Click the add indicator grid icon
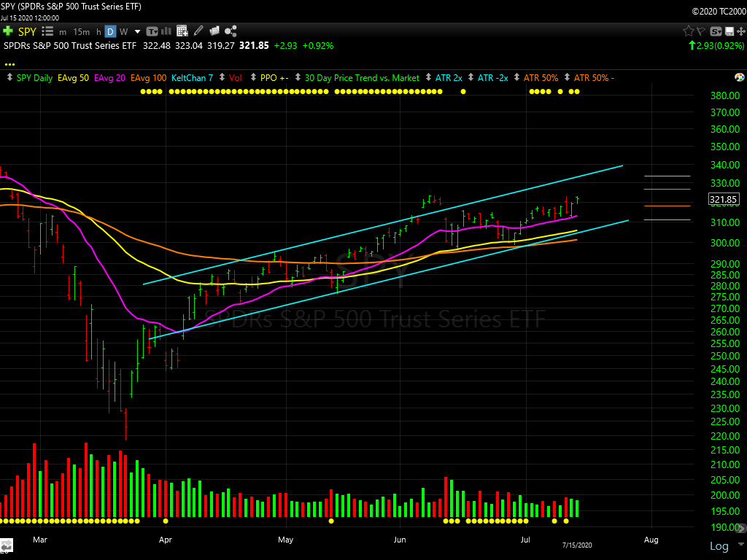Screen dimensions: 747x560 (182, 31)
